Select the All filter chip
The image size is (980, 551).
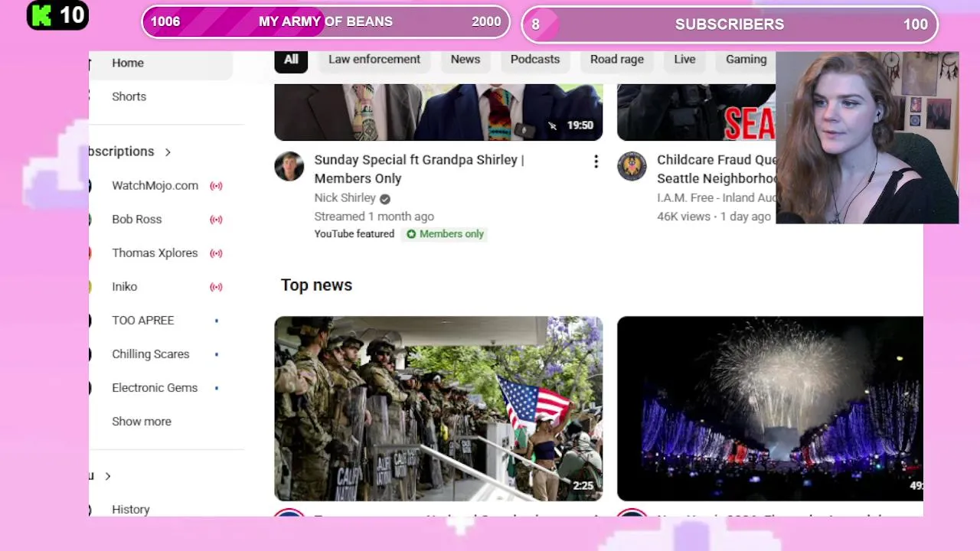coord(291,60)
